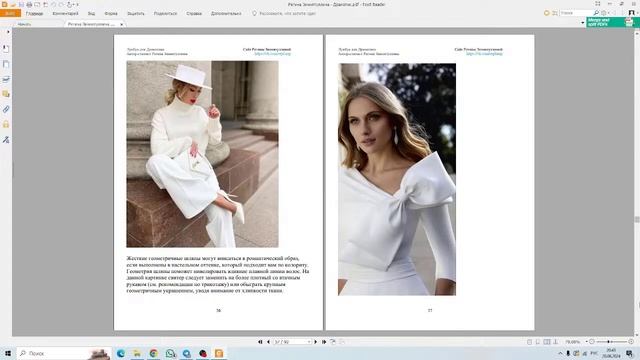
Task: Open the Security lock panel
Action: pyautogui.click(x=6, y=124)
